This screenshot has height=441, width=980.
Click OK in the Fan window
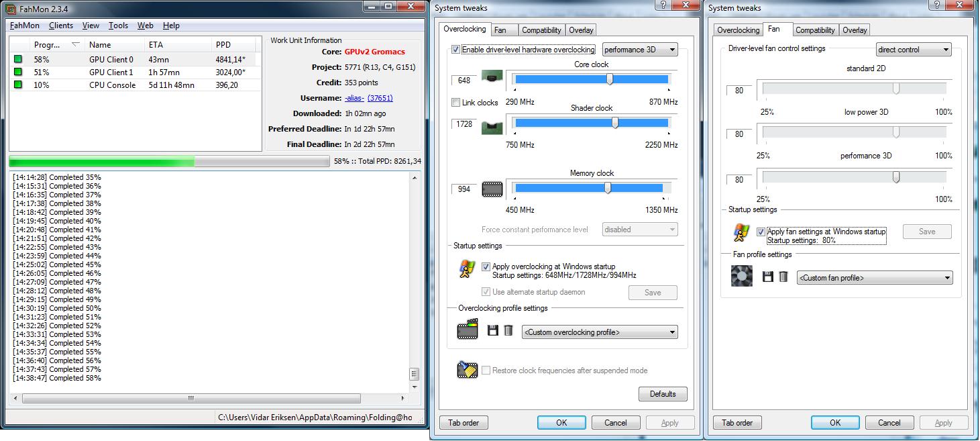[835, 423]
